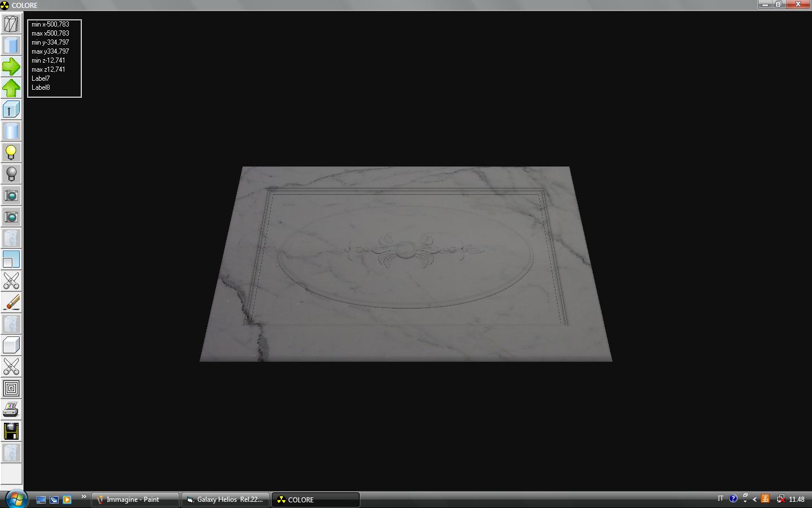Minimize the COLORE window
Image resolution: width=812 pixels, height=508 pixels.
[765, 5]
